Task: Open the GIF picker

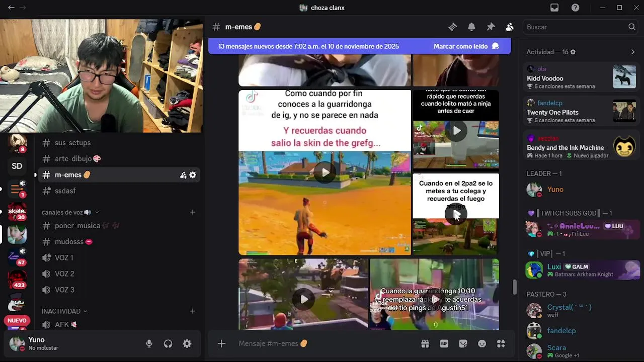Action: click(x=444, y=343)
